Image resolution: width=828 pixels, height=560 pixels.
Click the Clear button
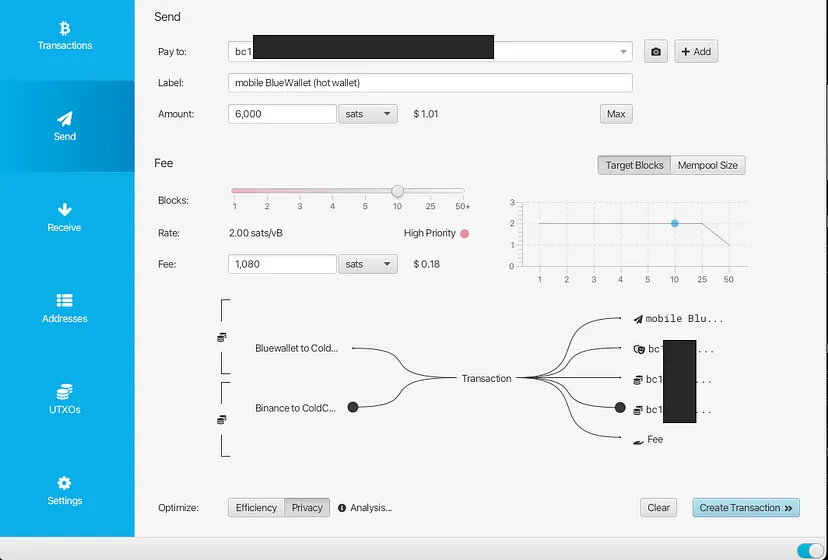(658, 508)
